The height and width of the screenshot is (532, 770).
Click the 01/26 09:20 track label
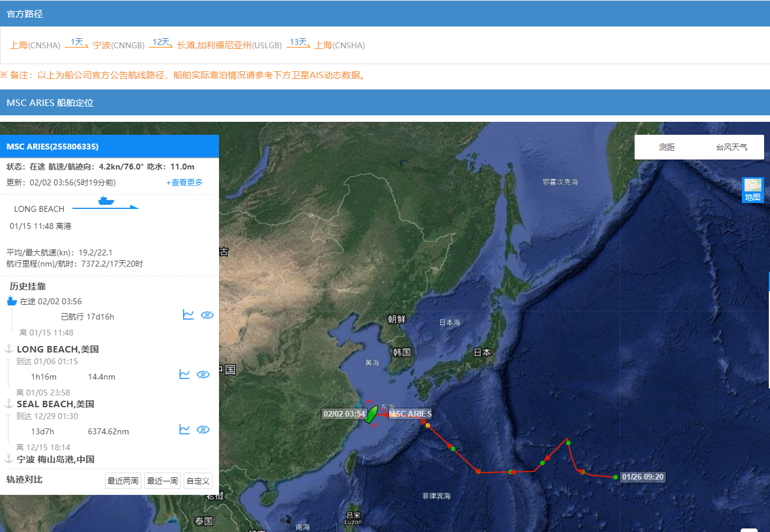coord(643,477)
